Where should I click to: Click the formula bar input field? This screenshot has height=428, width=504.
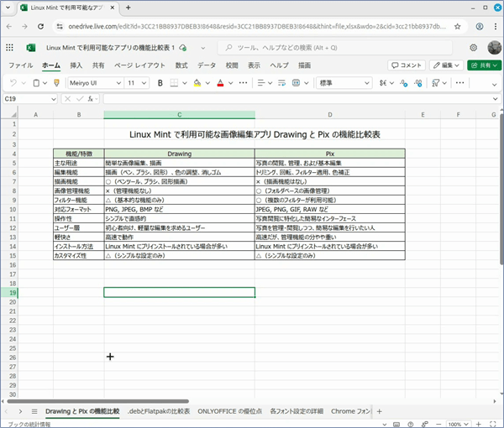coord(297,99)
